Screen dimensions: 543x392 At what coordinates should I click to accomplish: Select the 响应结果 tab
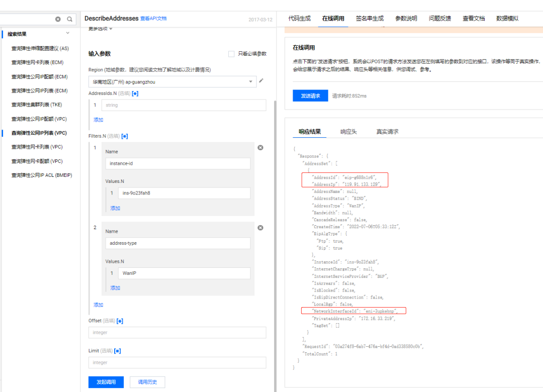pyautogui.click(x=310, y=132)
